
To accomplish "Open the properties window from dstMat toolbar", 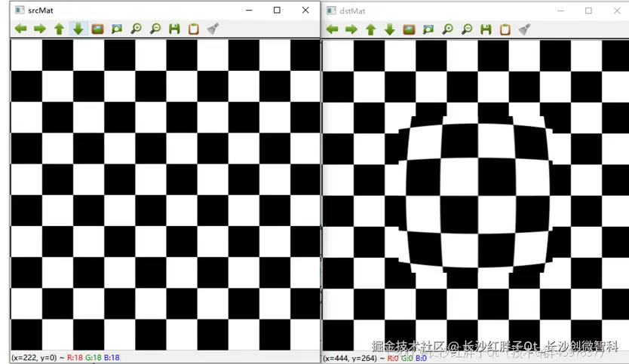I will coord(525,29).
